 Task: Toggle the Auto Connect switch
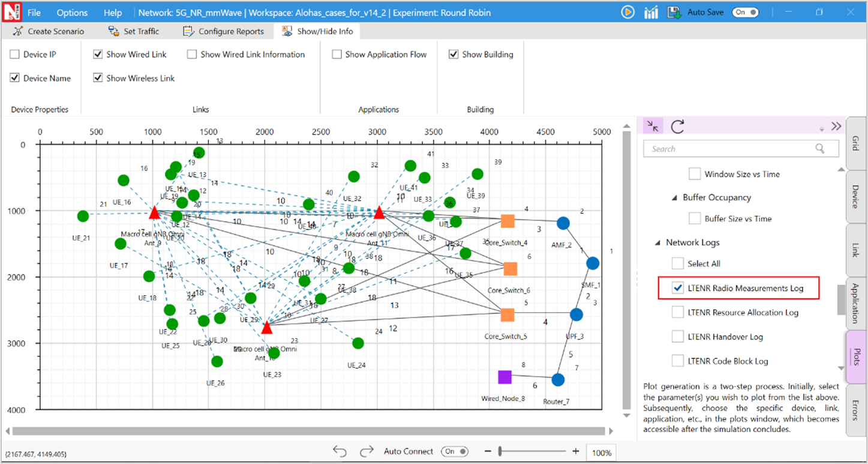click(x=455, y=451)
